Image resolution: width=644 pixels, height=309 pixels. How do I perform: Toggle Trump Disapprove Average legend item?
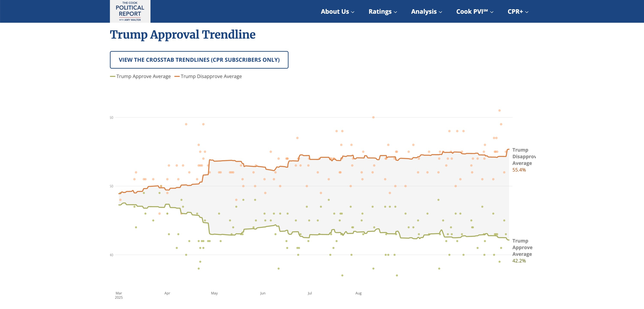pyautogui.click(x=211, y=76)
